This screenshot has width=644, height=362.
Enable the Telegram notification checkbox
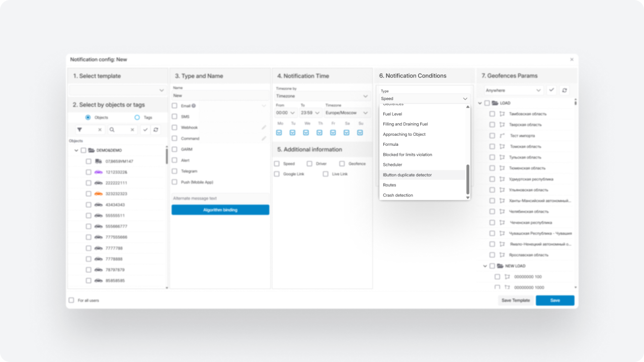pos(175,171)
